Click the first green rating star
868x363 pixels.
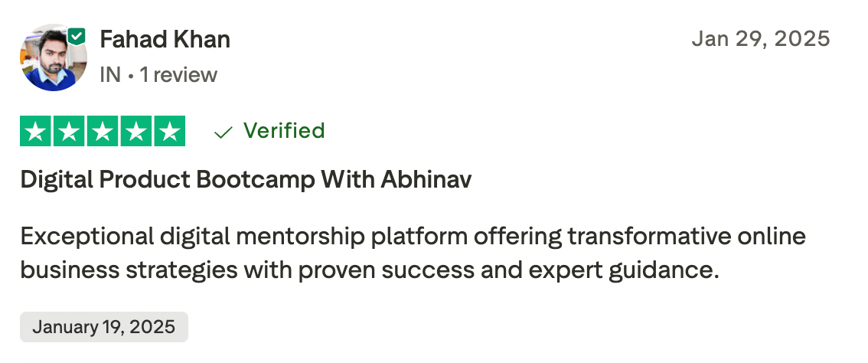35,131
